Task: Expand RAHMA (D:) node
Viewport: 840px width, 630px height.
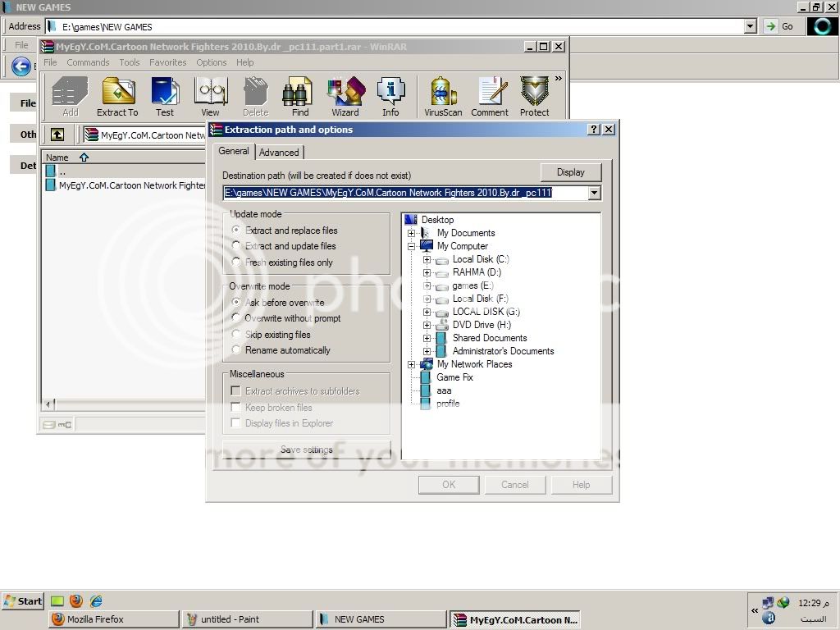Action: click(427, 272)
